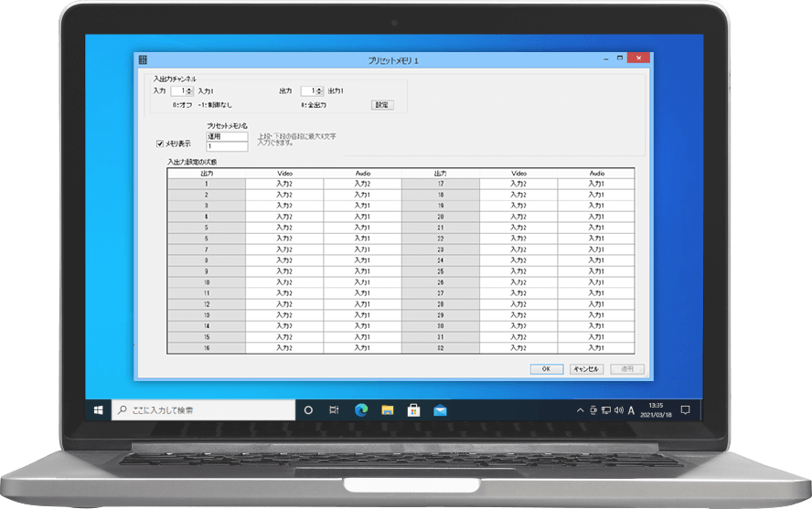The width and height of the screenshot is (812, 509).
Task: Click the upper プリセットメモリ名 text field
Action: click(x=227, y=136)
